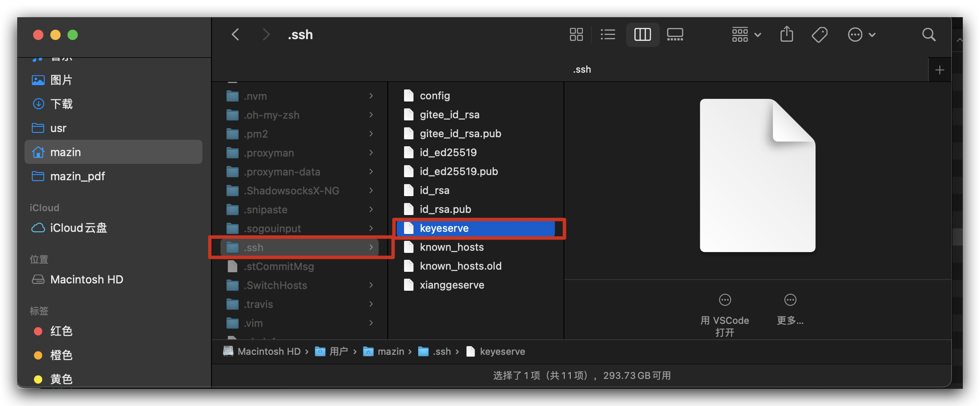Select mazin home in the sidebar
The width and height of the screenshot is (980, 406).
[x=113, y=152]
